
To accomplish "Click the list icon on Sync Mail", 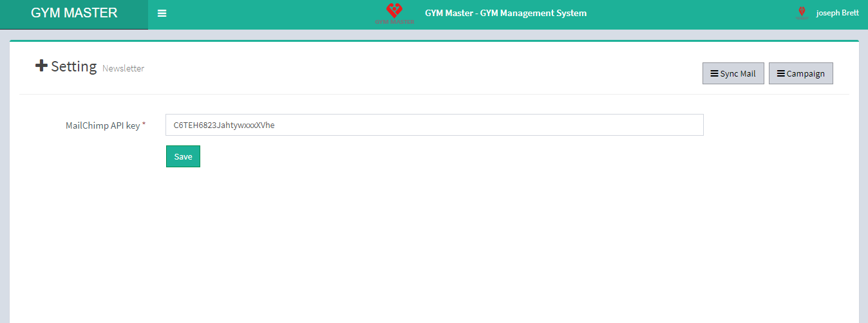I will (x=714, y=73).
